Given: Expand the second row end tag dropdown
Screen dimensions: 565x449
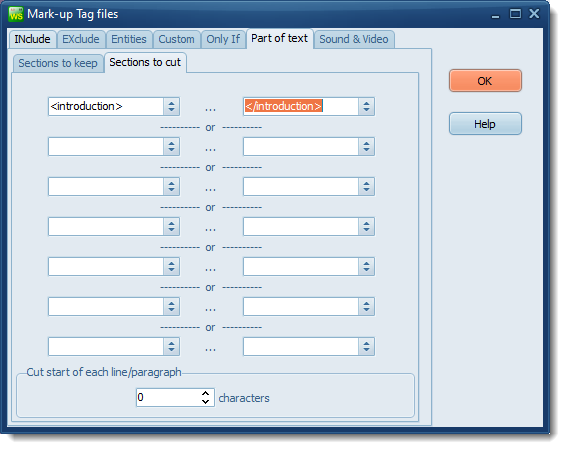Looking at the screenshot, I should [x=366, y=147].
